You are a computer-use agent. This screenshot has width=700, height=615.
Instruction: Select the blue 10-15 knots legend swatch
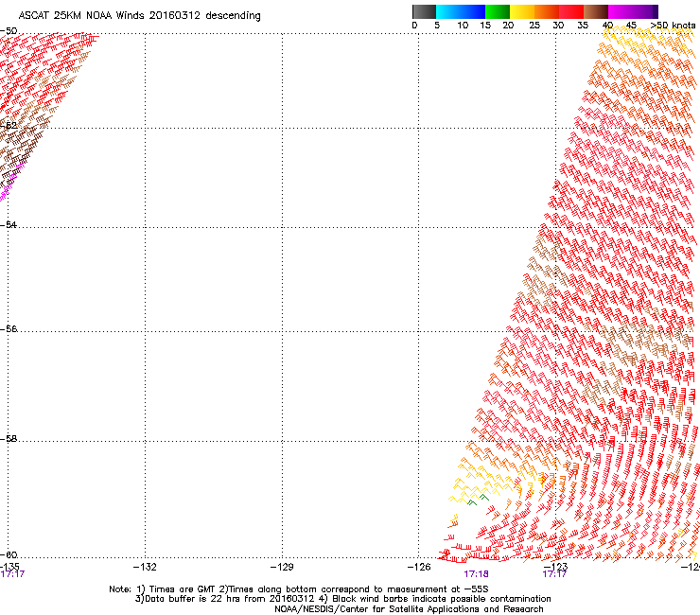pos(473,11)
